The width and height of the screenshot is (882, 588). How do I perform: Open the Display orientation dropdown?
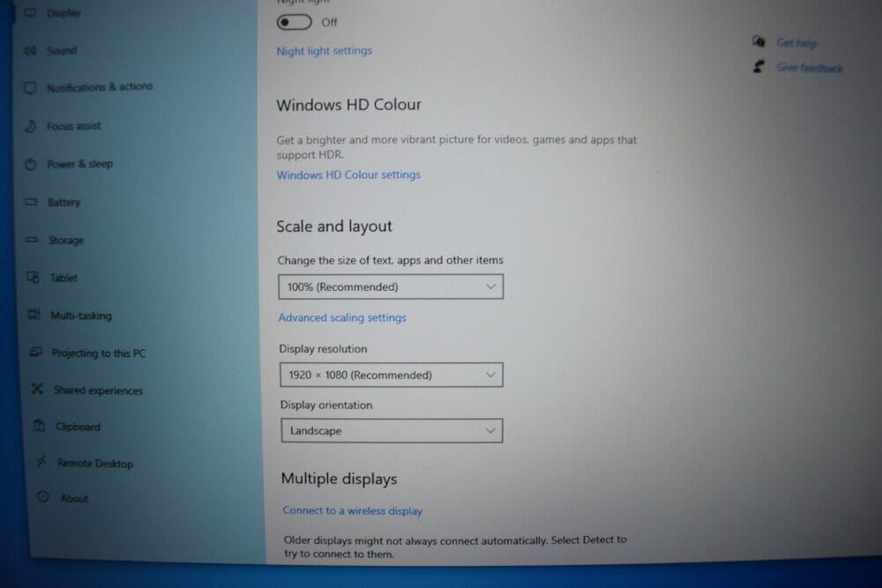[x=392, y=430]
